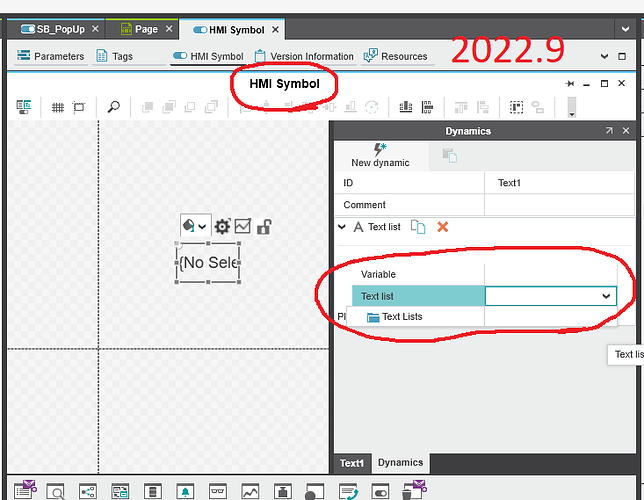The image size is (644, 500).
Task: Open the Text list dropdown arrow
Action: tap(605, 296)
